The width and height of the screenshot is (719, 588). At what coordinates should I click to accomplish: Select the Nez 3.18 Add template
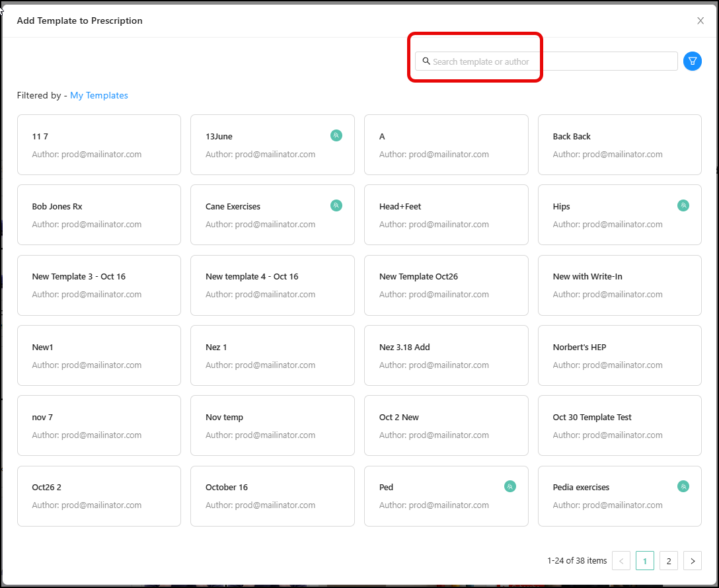coord(446,355)
